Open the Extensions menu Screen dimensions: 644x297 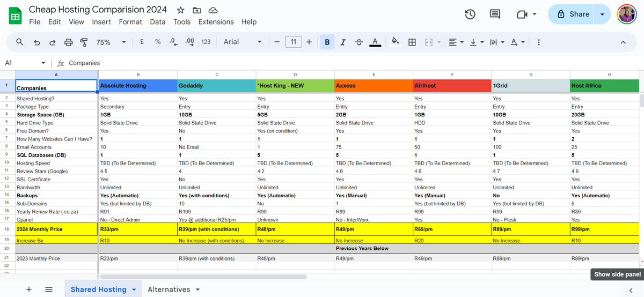(x=216, y=22)
